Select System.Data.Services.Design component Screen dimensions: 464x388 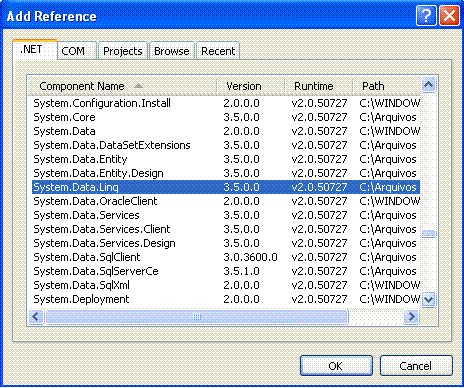(226, 243)
